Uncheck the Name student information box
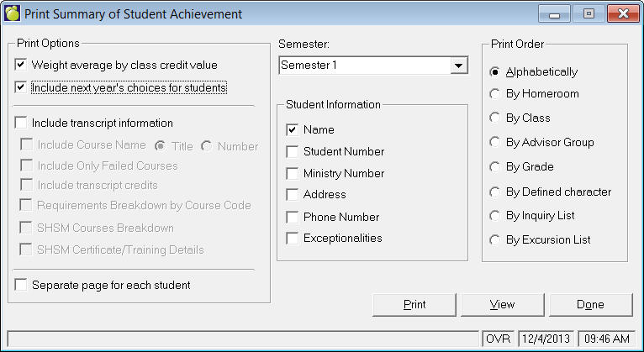 pos(292,130)
